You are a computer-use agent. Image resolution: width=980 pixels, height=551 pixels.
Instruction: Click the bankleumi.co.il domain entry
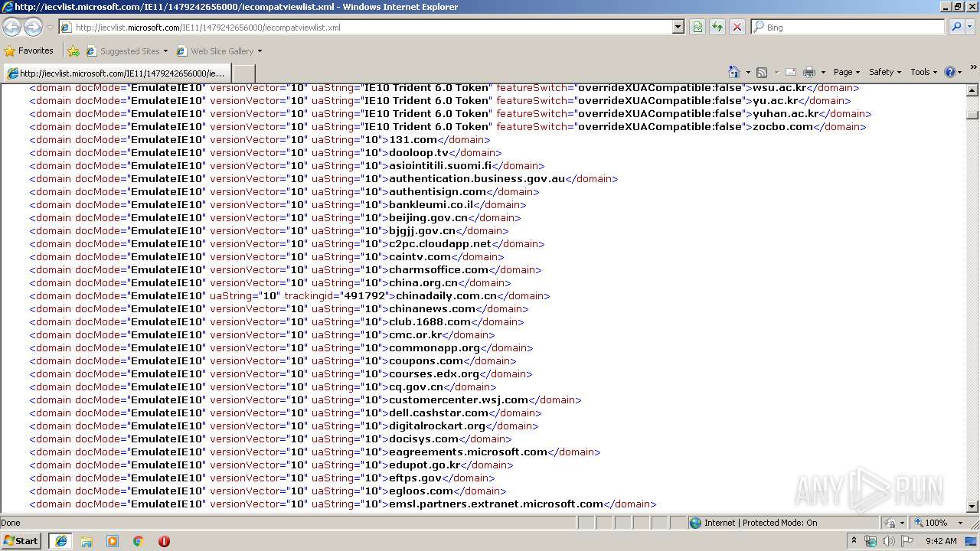(x=431, y=204)
